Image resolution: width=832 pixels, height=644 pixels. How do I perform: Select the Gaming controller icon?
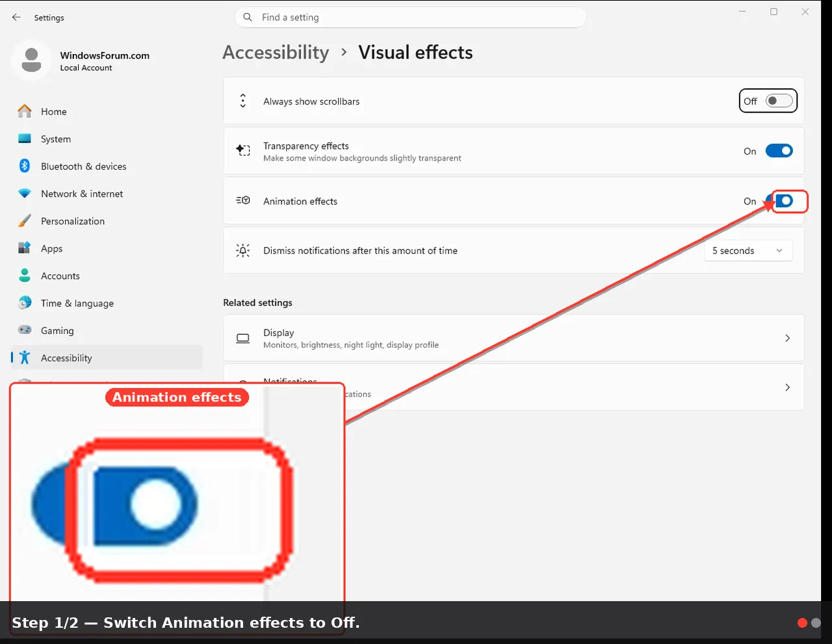tap(25, 330)
